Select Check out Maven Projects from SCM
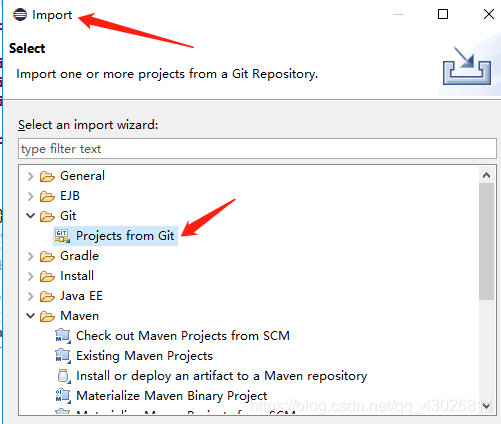The image size is (501, 424). pos(183,336)
